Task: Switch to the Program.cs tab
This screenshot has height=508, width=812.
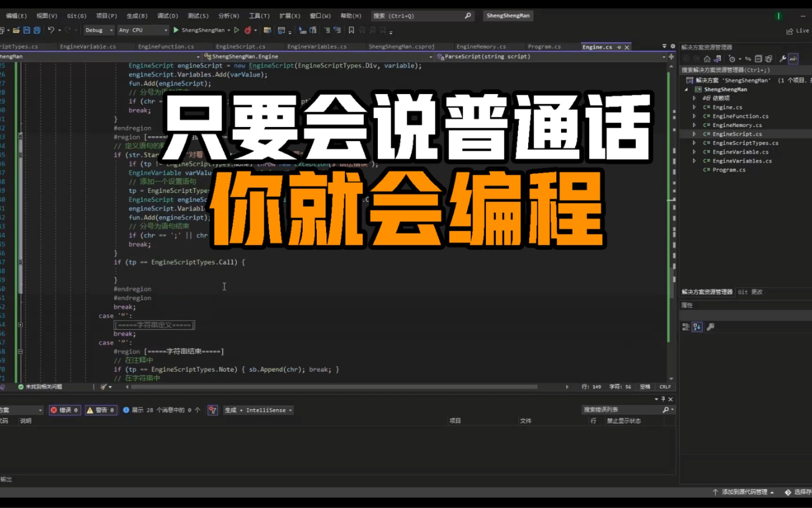Action: 544,47
